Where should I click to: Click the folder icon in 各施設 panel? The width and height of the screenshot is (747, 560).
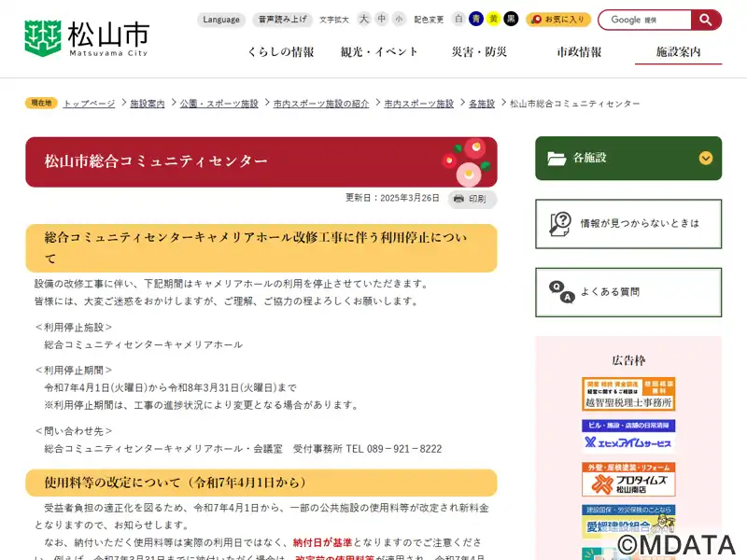click(557, 159)
